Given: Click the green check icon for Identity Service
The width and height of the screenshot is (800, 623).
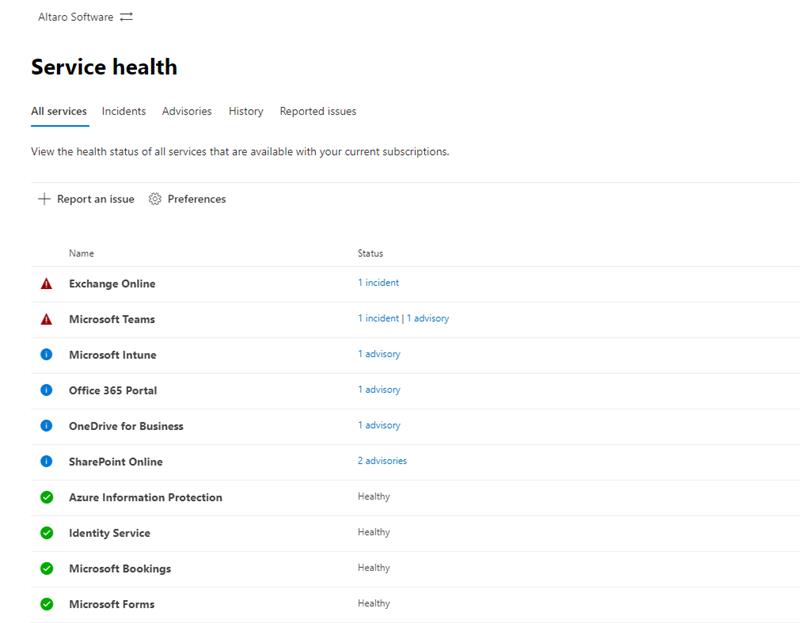Looking at the screenshot, I should click(46, 533).
